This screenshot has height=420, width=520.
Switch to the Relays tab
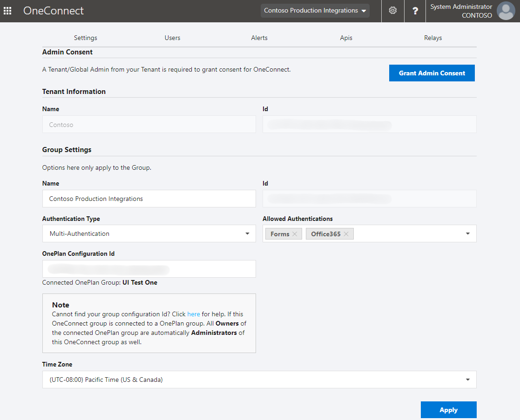coord(433,38)
